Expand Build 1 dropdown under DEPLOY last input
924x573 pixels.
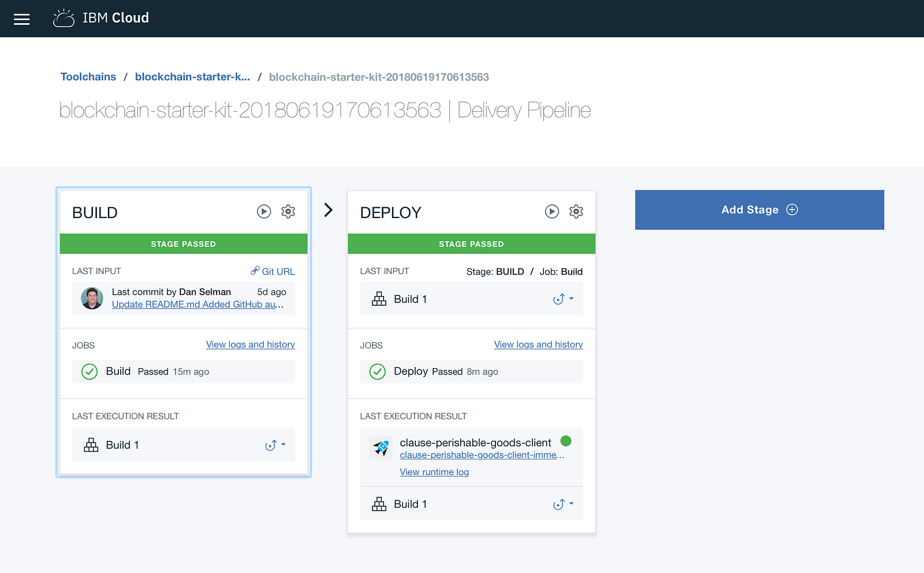[564, 299]
